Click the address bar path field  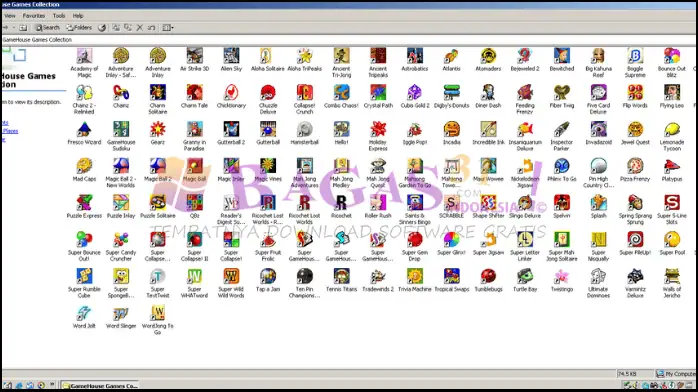click(x=349, y=40)
